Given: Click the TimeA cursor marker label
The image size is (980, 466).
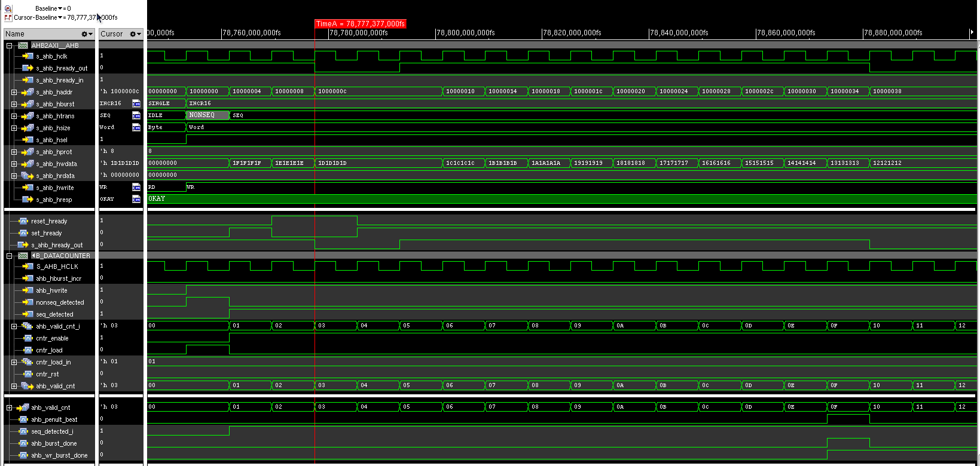Looking at the screenshot, I should click(360, 24).
